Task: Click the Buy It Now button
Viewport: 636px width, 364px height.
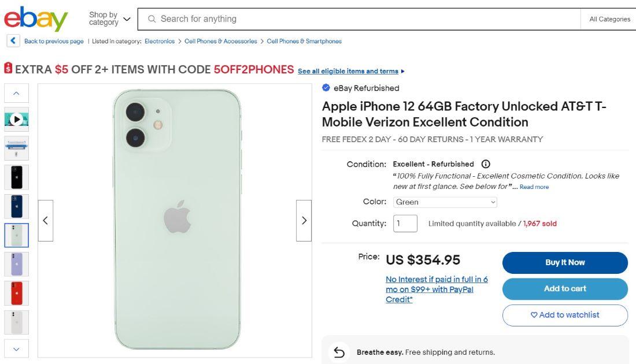Action: [x=565, y=263]
